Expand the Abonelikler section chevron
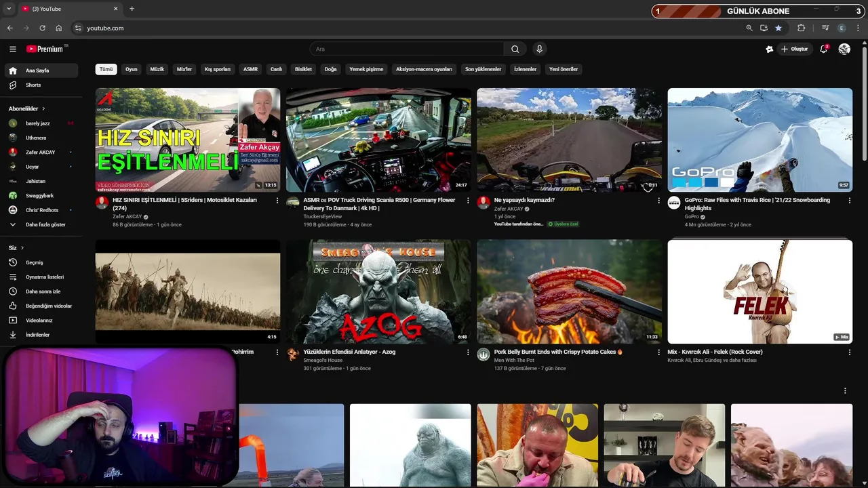 pyautogui.click(x=44, y=108)
